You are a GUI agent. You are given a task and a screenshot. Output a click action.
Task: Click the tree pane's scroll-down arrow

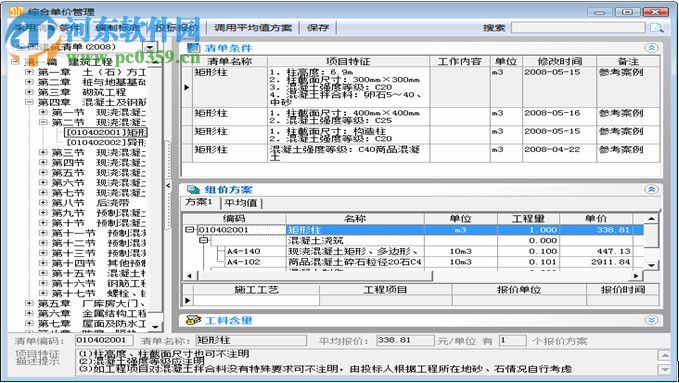pos(155,326)
